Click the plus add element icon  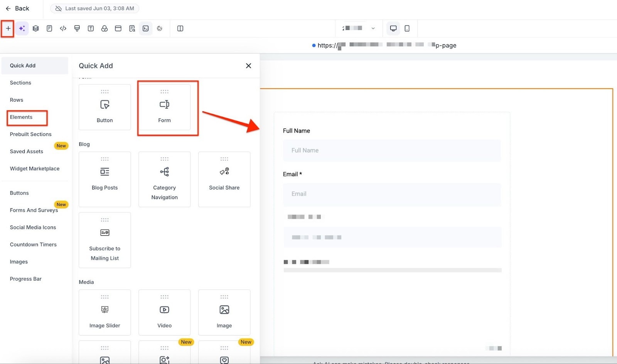click(8, 29)
